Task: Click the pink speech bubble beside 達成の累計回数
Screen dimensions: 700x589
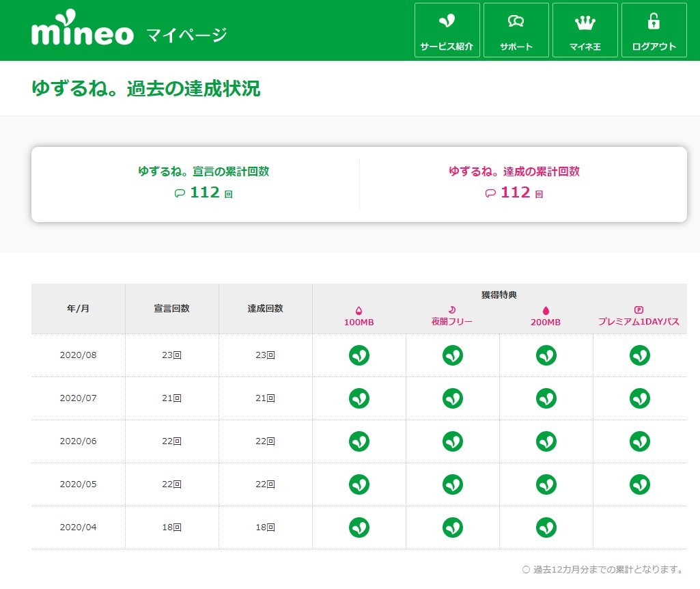Action: point(490,193)
